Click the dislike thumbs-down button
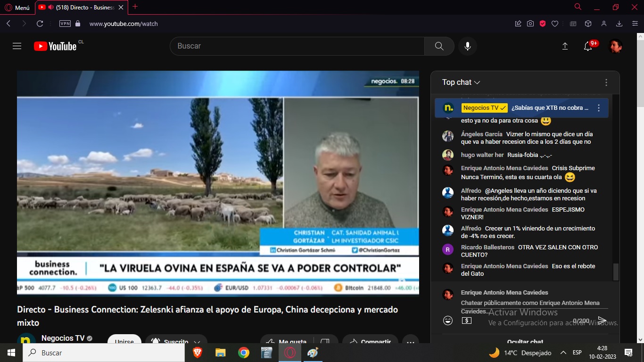This screenshot has height=362, width=644. [325, 339]
